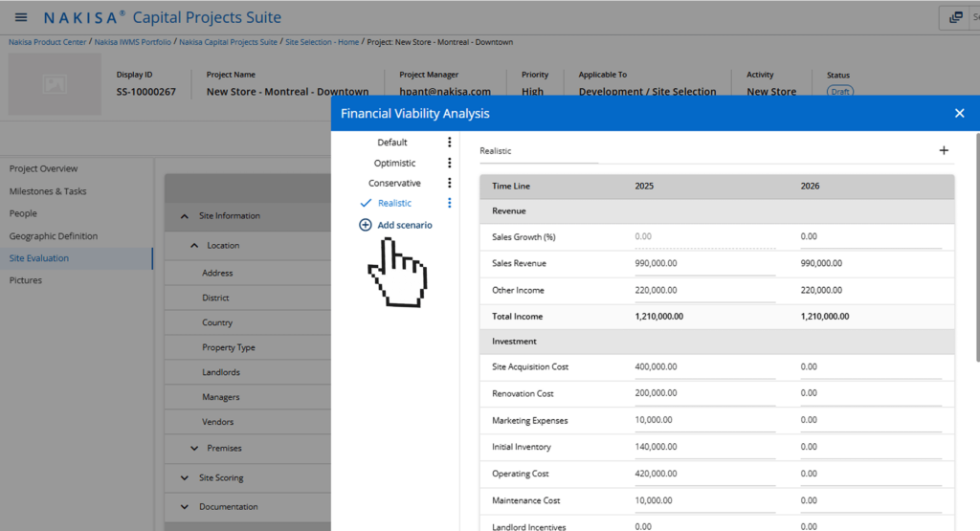Open Project Overview in sidebar
The height and width of the screenshot is (531, 980).
pyautogui.click(x=44, y=168)
